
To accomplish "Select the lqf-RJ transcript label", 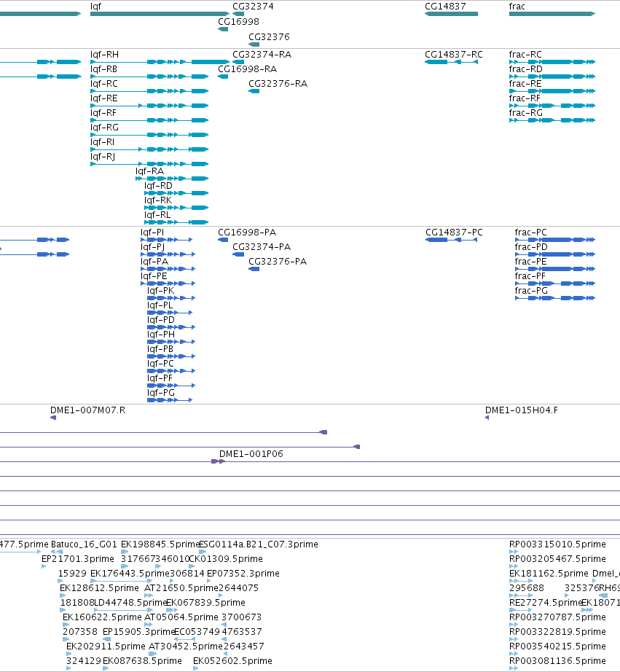I will click(x=103, y=157).
